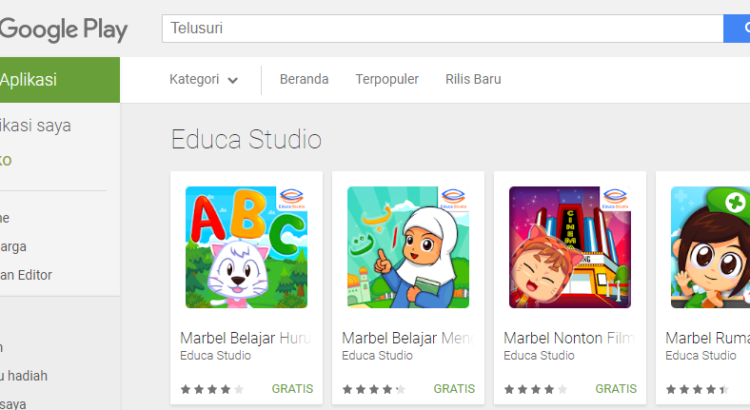Select the green Aplikasi sidebar section

[60, 80]
